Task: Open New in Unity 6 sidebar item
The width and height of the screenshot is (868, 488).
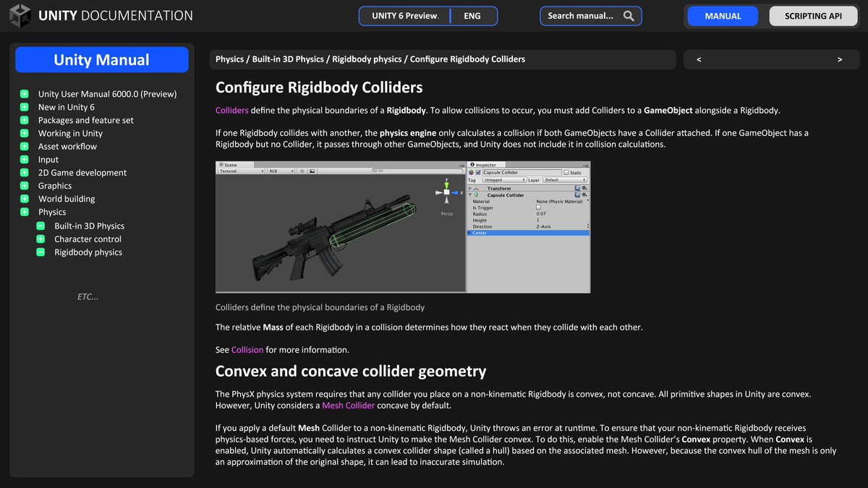Action: click(67, 107)
